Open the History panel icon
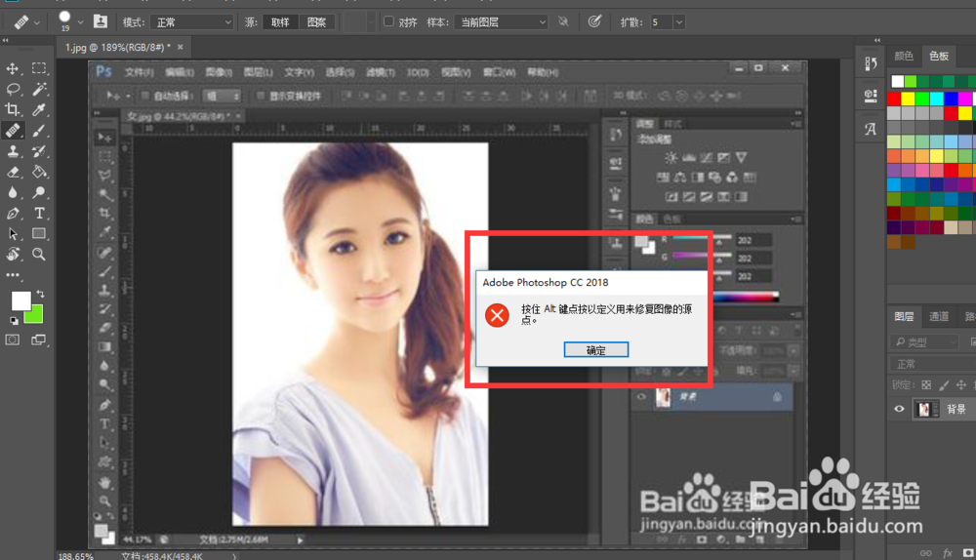The image size is (976, 560). pyautogui.click(x=871, y=63)
